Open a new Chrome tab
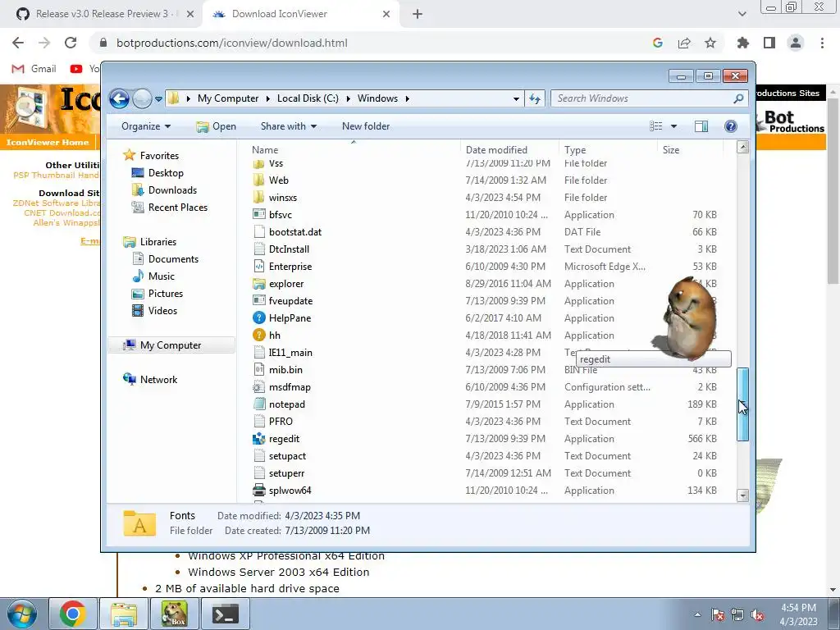 tap(418, 15)
